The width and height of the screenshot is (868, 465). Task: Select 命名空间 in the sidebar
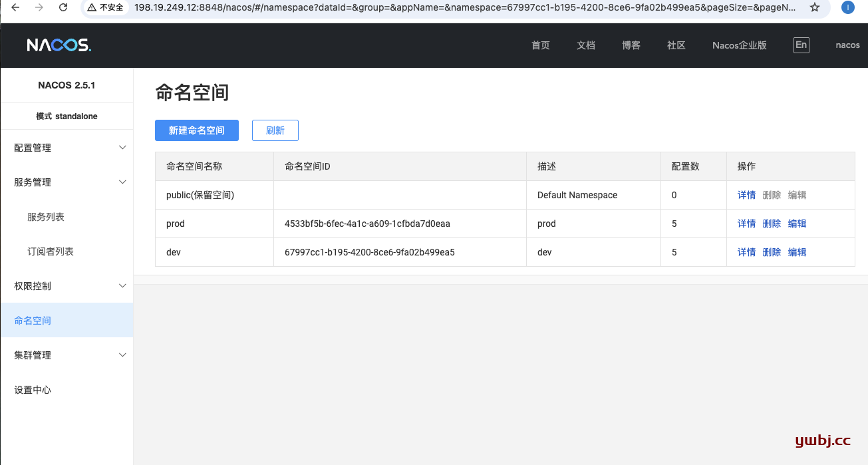[67, 321]
